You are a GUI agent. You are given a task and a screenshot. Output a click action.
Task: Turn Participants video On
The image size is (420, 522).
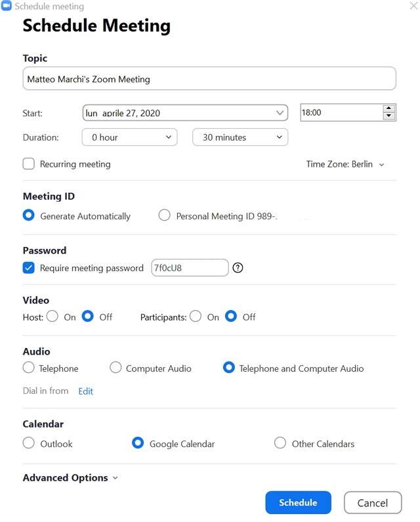click(x=196, y=316)
